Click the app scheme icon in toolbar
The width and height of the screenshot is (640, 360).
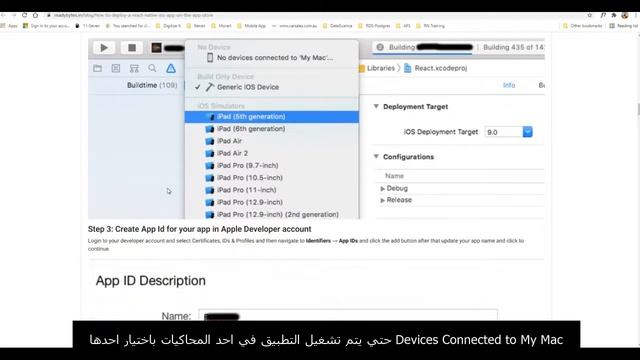tap(156, 48)
